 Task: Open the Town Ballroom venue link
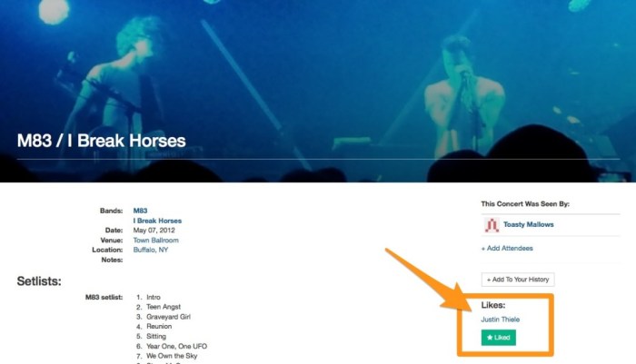click(155, 241)
